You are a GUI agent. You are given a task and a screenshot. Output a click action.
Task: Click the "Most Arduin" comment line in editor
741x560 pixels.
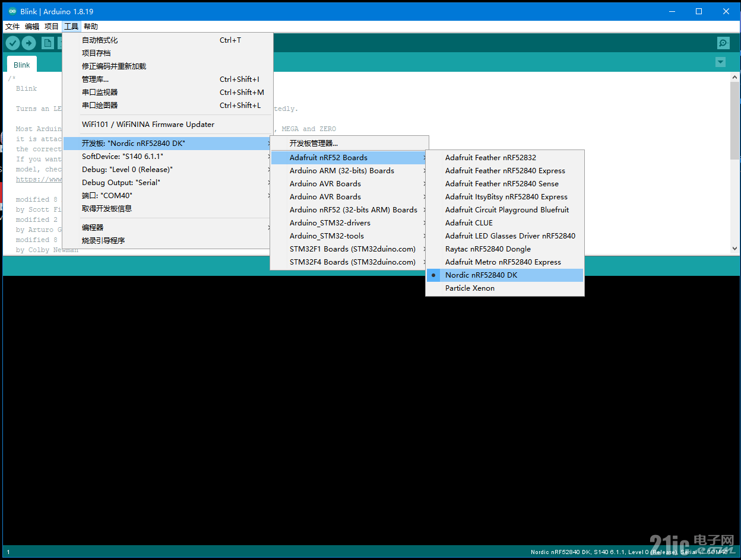[39, 129]
